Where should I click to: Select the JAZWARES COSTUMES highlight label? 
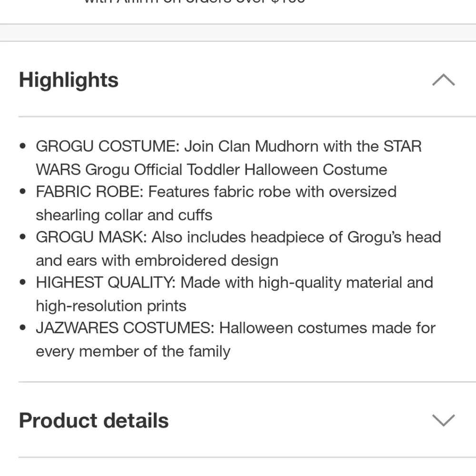tap(125, 328)
